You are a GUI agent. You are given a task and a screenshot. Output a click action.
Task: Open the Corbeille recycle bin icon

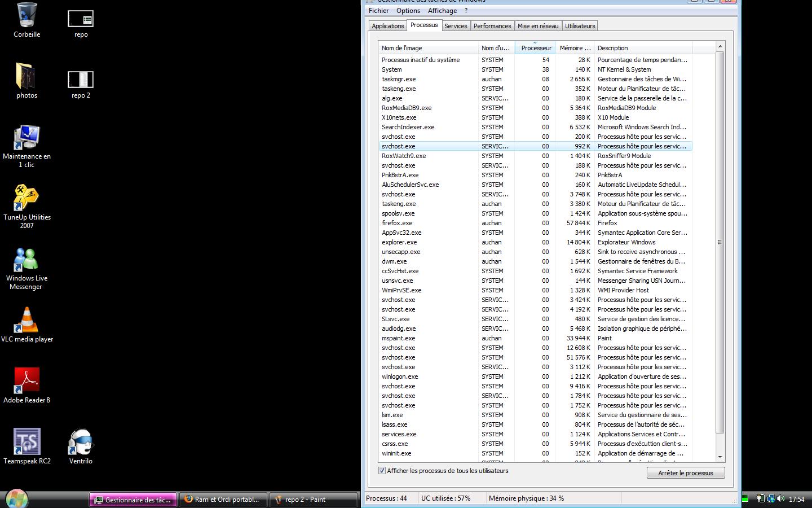[x=27, y=20]
